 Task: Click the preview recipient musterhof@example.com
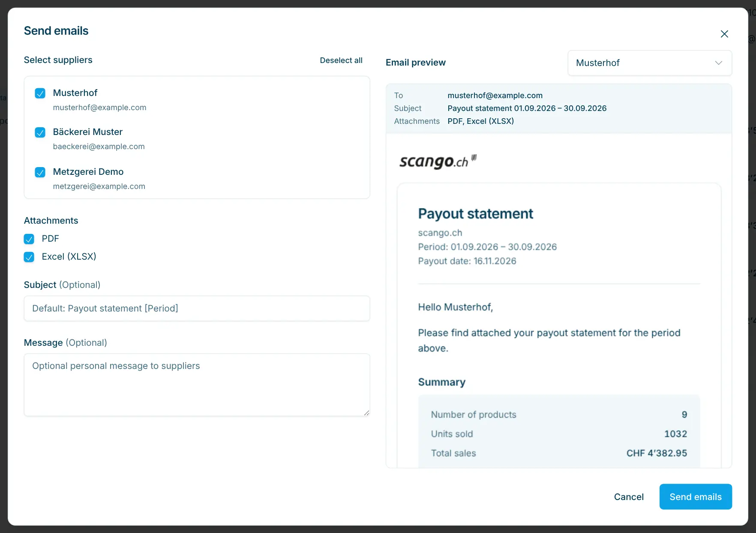(x=495, y=96)
